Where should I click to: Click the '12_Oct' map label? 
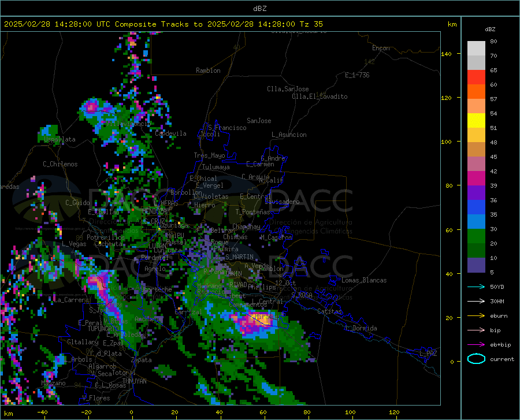pos(285,283)
